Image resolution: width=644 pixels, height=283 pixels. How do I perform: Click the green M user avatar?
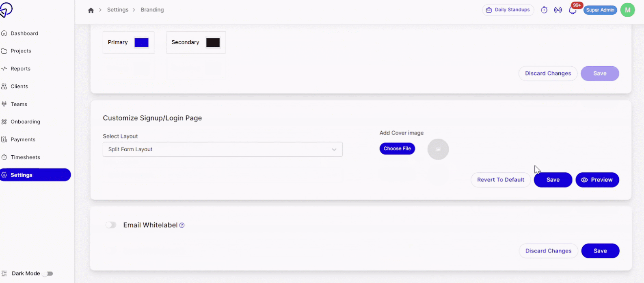coord(627,10)
